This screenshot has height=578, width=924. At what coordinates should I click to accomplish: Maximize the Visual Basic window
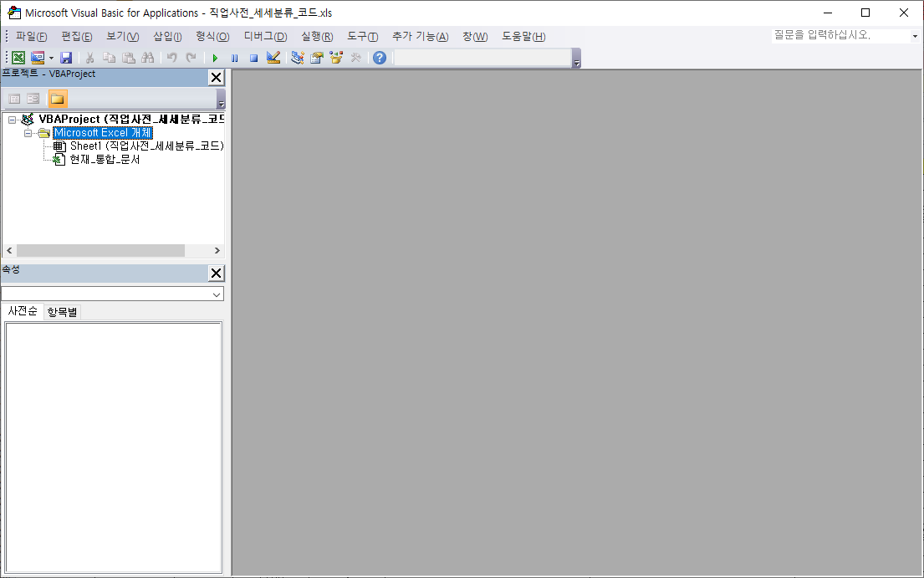click(x=865, y=13)
